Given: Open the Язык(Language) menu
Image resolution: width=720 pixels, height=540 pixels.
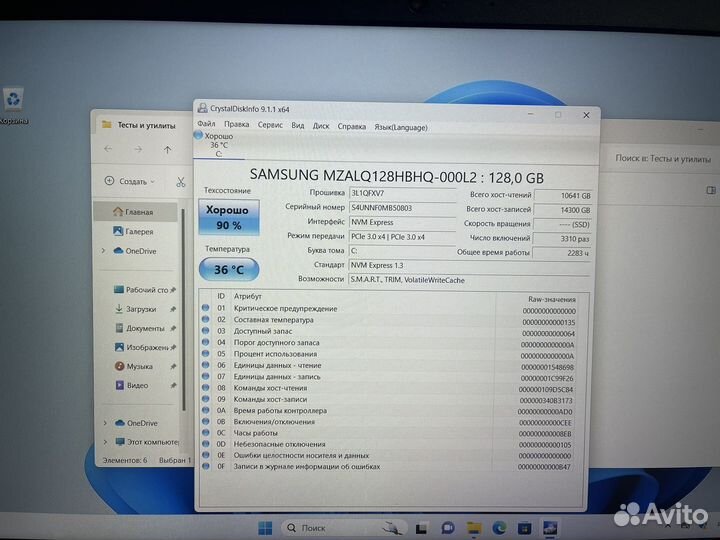Looking at the screenshot, I should (x=400, y=127).
